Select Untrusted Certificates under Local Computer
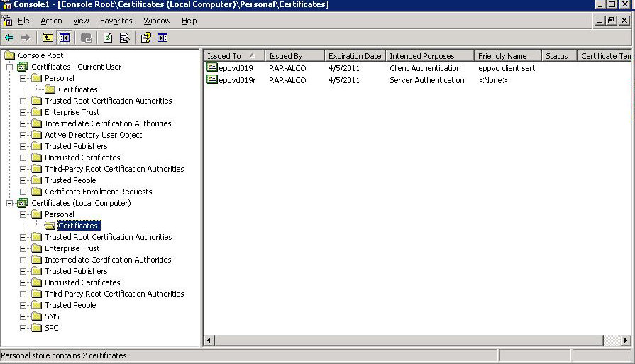Viewport: 635px width, 364px height. (82, 282)
